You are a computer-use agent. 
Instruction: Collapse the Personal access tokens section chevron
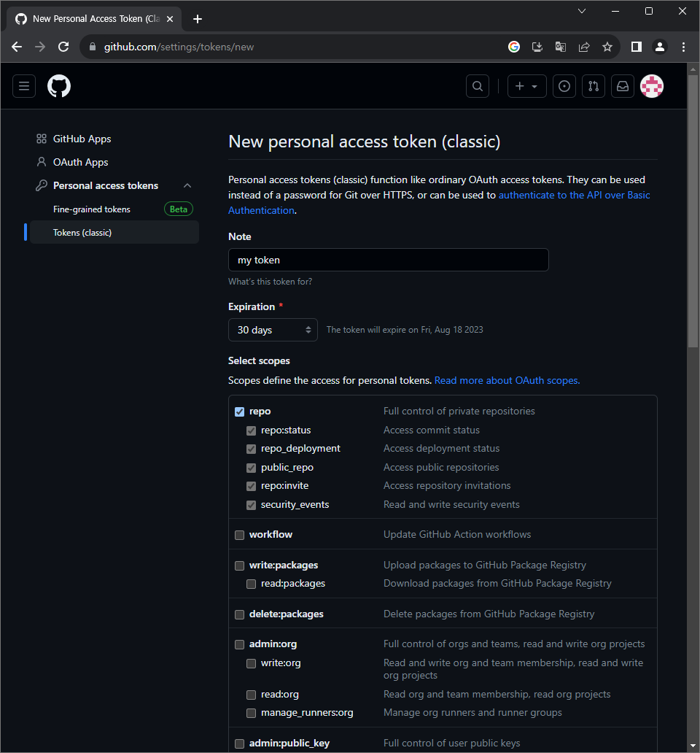[187, 186]
